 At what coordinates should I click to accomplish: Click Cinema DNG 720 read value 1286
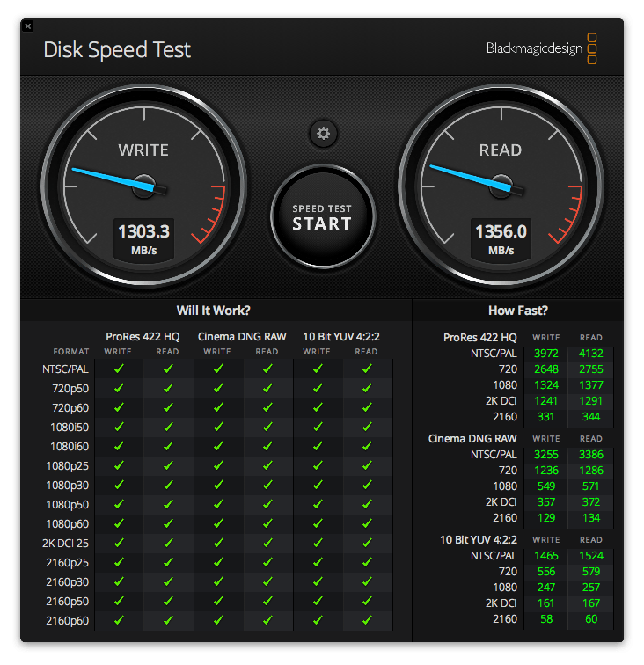click(x=591, y=471)
